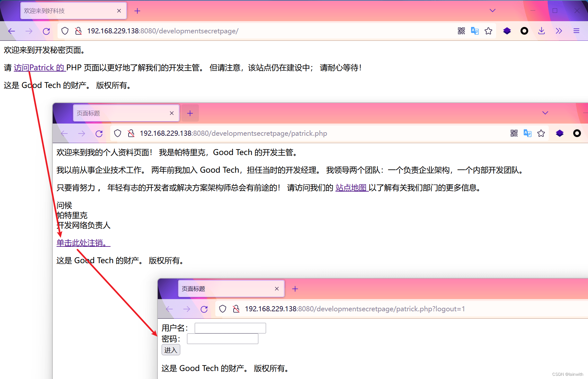Viewport: 588px width, 379px height.
Task: Focus the 密码 password field
Action: click(x=223, y=339)
